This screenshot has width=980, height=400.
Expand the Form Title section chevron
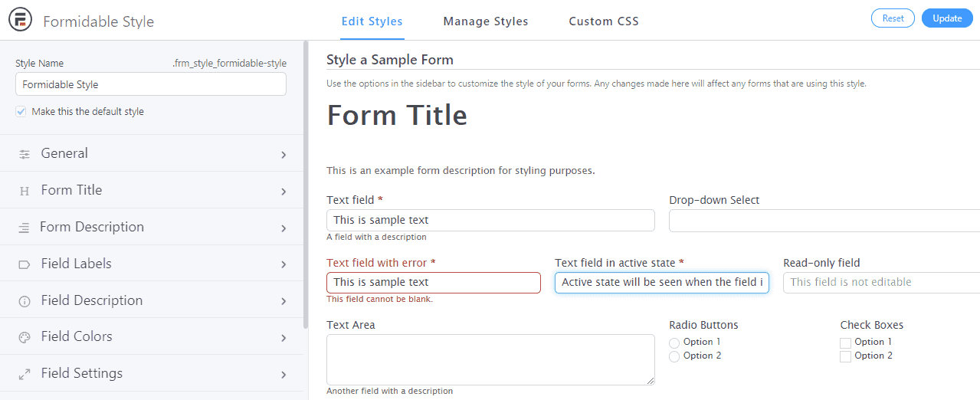pos(284,192)
